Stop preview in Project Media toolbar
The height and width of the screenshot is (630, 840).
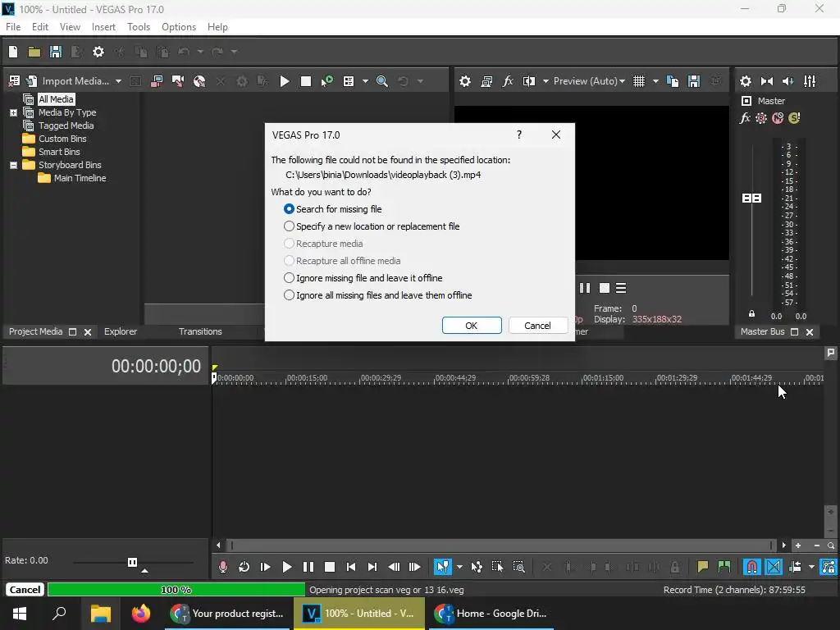pos(306,81)
